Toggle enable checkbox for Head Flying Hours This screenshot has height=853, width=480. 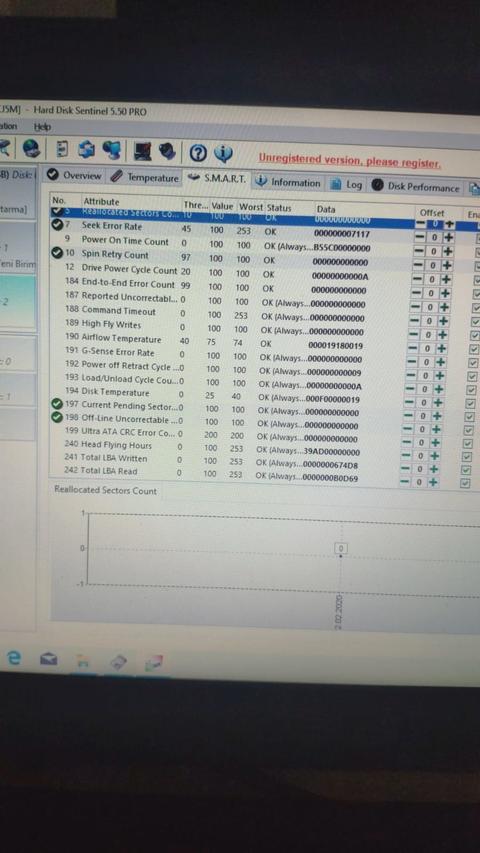point(466,457)
